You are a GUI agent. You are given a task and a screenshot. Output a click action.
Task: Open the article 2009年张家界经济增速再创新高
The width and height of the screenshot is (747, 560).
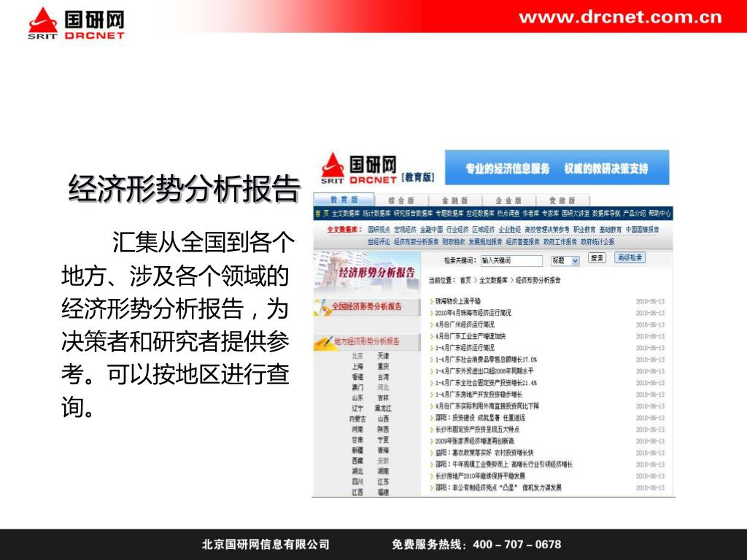(x=474, y=441)
